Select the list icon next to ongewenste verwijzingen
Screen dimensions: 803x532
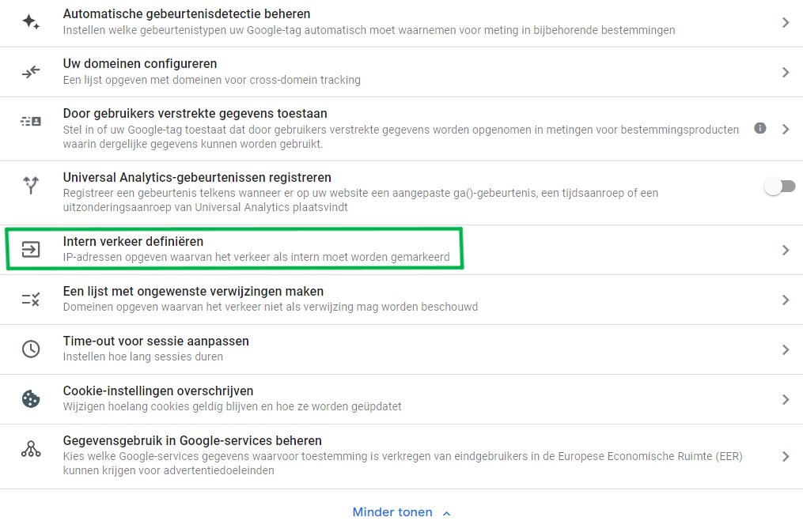tap(31, 300)
